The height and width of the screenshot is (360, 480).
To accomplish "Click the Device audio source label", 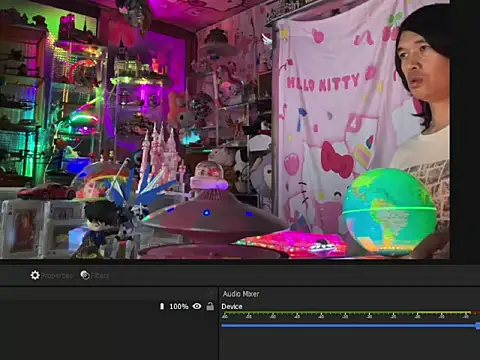I will tap(232, 307).
